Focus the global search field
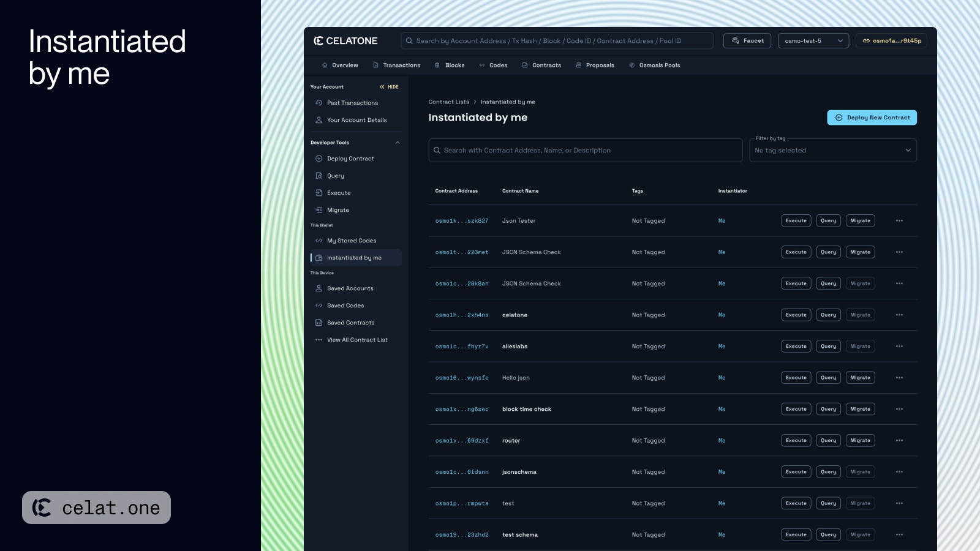The image size is (980, 551). tap(557, 41)
